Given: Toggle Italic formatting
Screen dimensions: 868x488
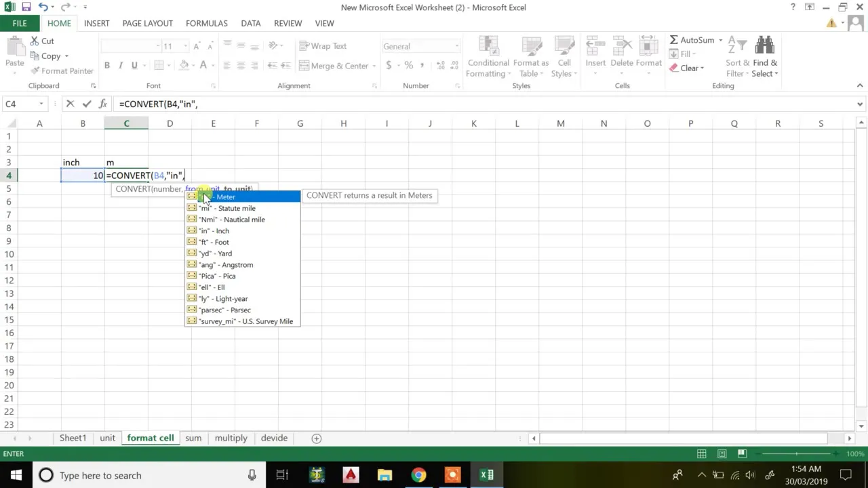Looking at the screenshot, I should coord(120,66).
